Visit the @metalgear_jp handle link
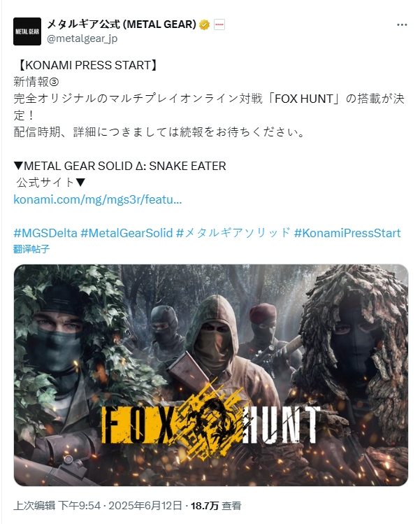The image size is (420, 524). coord(82,38)
